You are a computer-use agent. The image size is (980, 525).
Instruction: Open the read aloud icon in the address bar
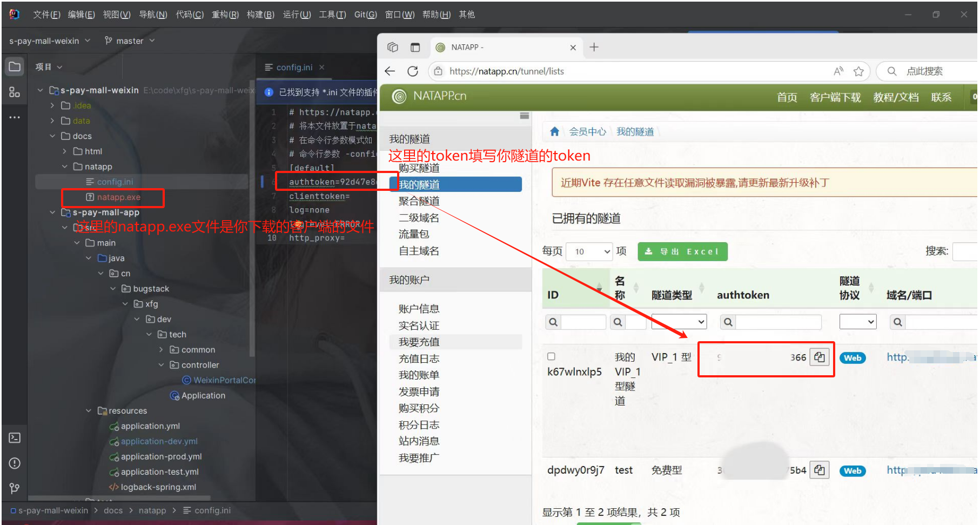coord(838,71)
